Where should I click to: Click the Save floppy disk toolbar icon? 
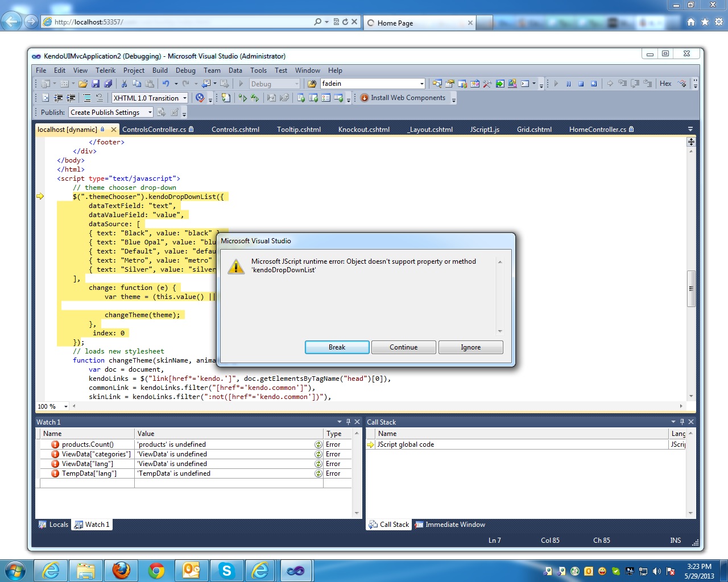click(x=96, y=84)
